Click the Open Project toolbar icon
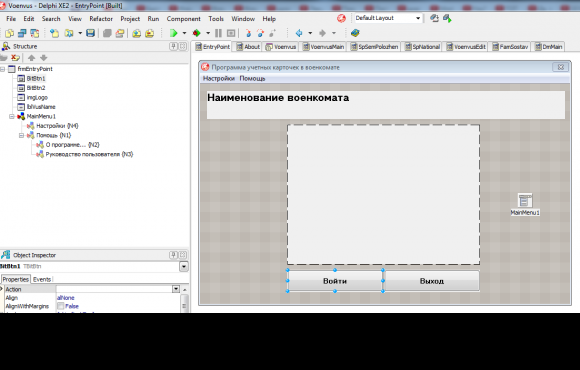 pos(69,33)
